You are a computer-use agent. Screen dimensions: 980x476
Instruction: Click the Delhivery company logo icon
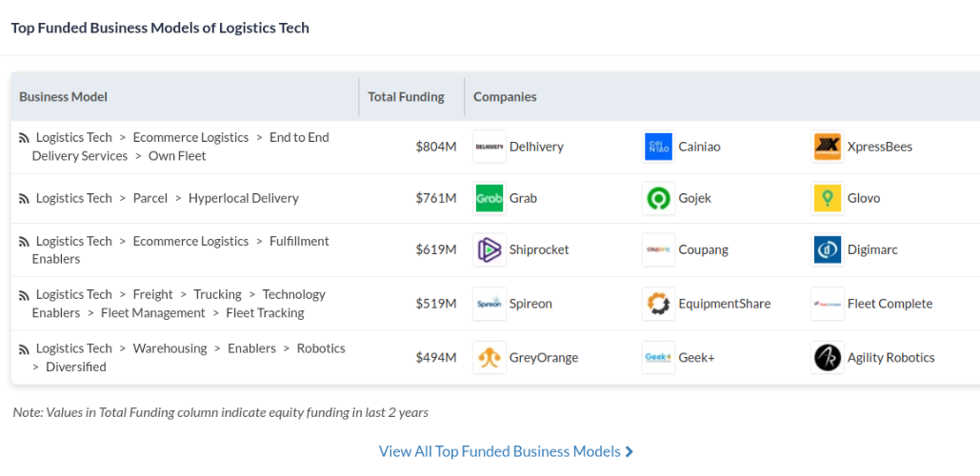(490, 147)
